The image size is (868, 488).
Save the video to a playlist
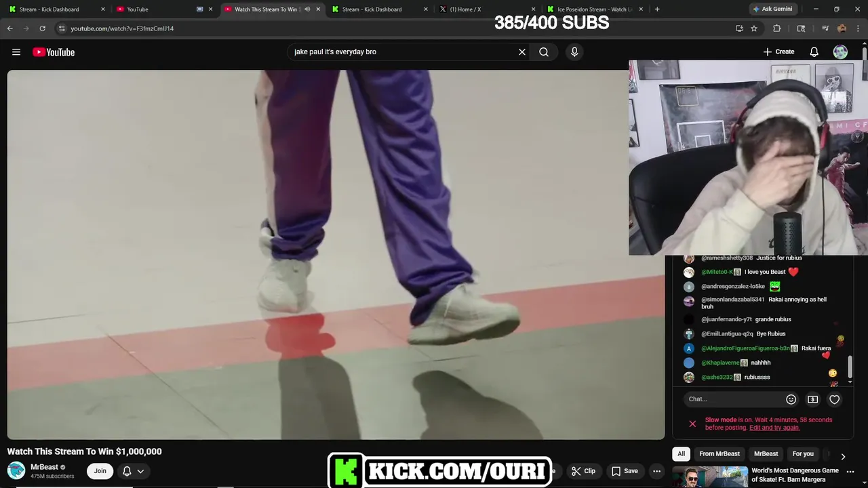point(625,471)
